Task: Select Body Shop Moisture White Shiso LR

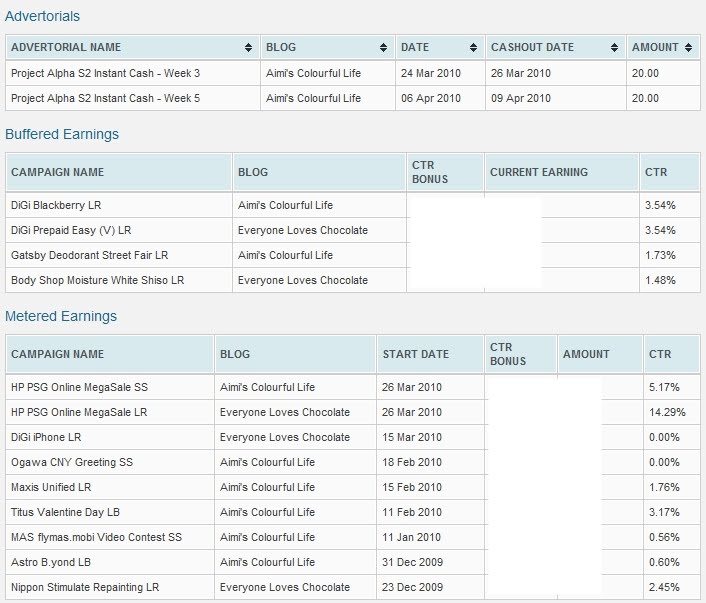Action: pos(97,280)
